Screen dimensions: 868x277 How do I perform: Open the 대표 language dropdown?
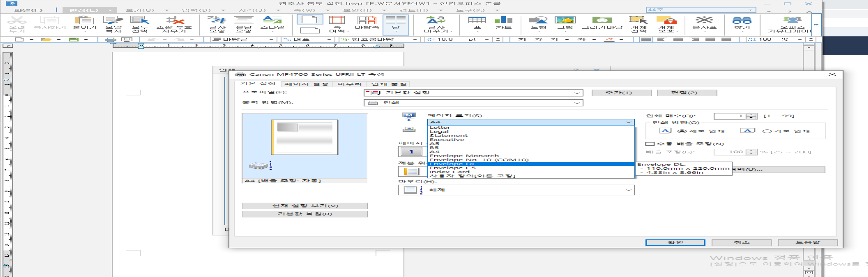[329, 39]
